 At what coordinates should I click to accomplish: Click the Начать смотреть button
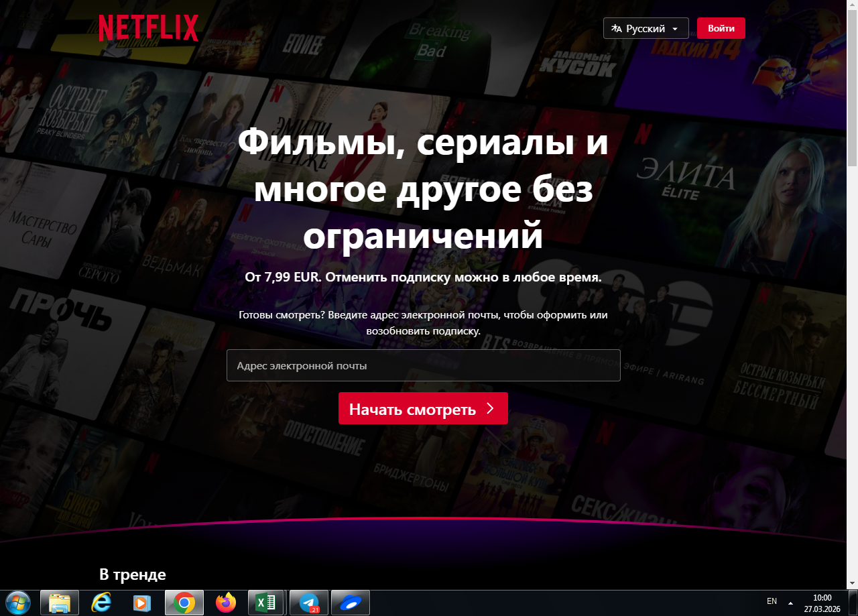click(x=423, y=408)
